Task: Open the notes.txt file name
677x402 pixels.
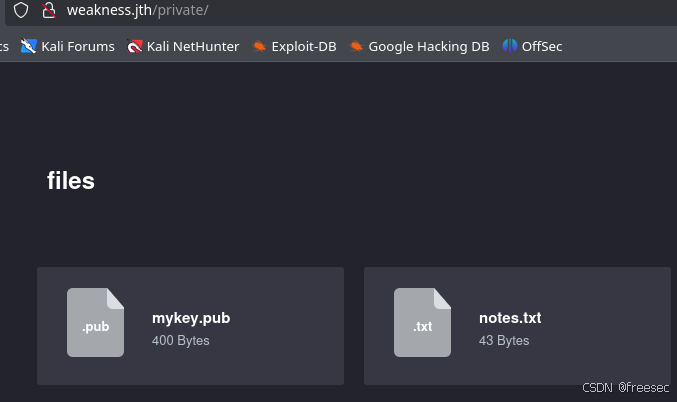Action: click(510, 318)
